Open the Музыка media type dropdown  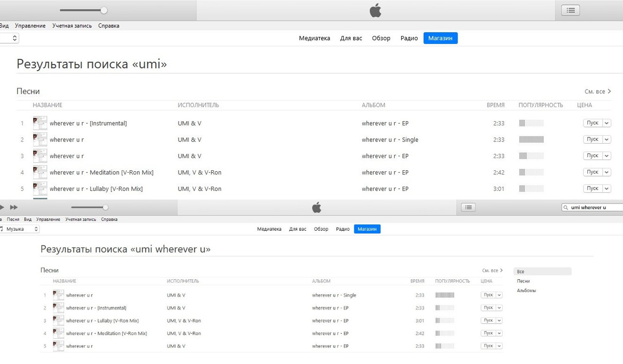[x=20, y=229]
